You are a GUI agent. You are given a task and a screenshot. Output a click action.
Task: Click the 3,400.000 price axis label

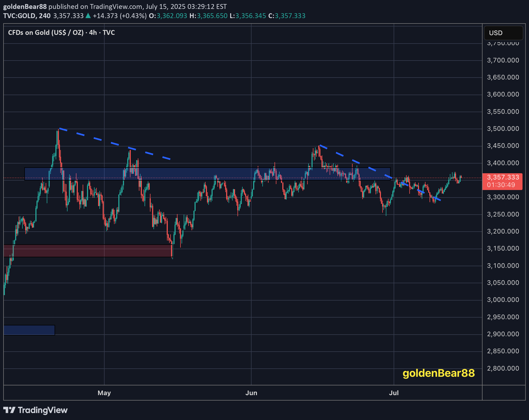(x=503, y=163)
